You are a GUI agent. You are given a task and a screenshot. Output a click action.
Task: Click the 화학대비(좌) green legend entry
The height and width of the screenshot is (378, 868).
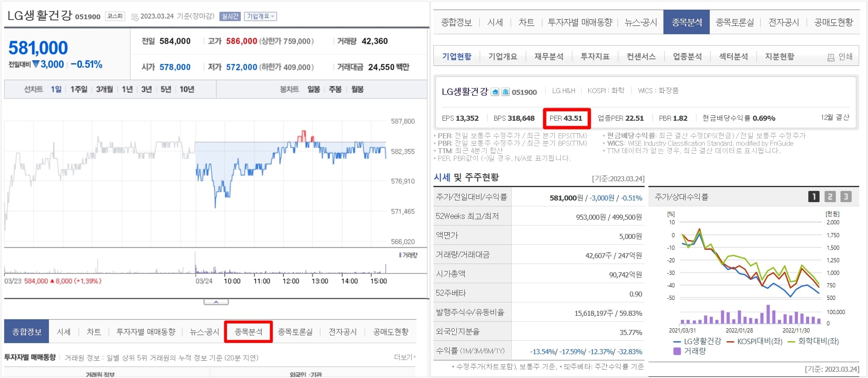tap(813, 341)
